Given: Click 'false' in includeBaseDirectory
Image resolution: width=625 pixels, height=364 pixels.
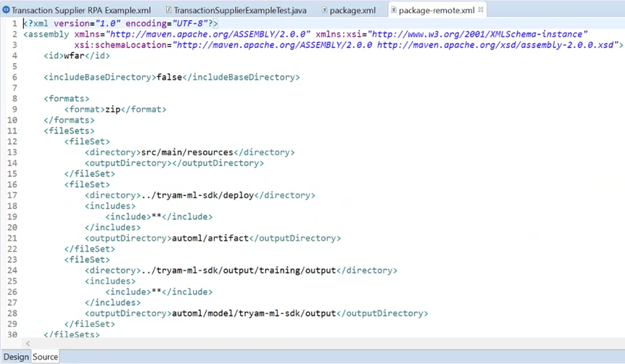Looking at the screenshot, I should tap(170, 77).
